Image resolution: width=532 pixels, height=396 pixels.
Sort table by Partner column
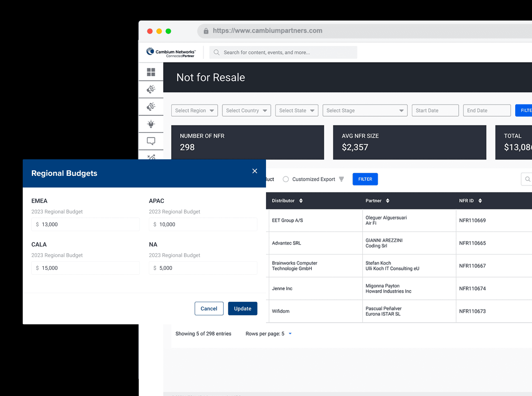tap(388, 201)
